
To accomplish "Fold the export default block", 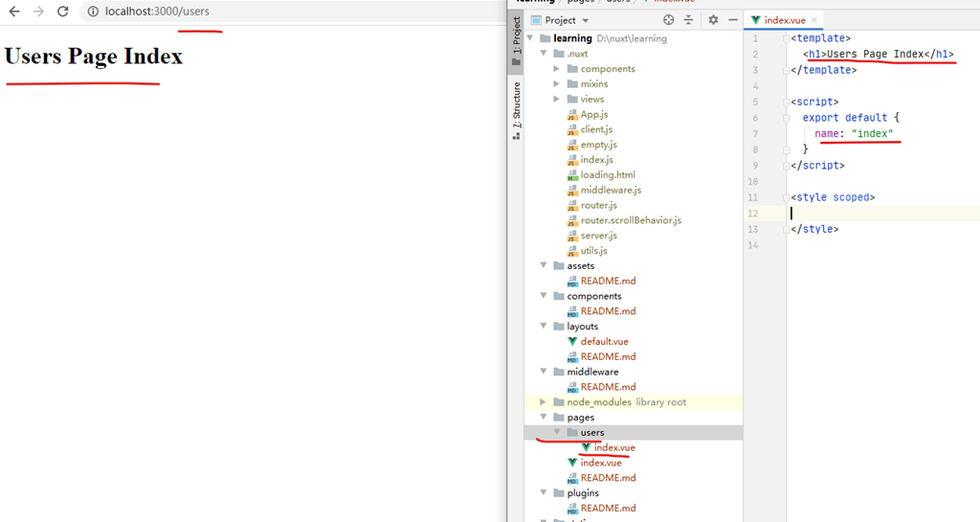I will tap(787, 118).
